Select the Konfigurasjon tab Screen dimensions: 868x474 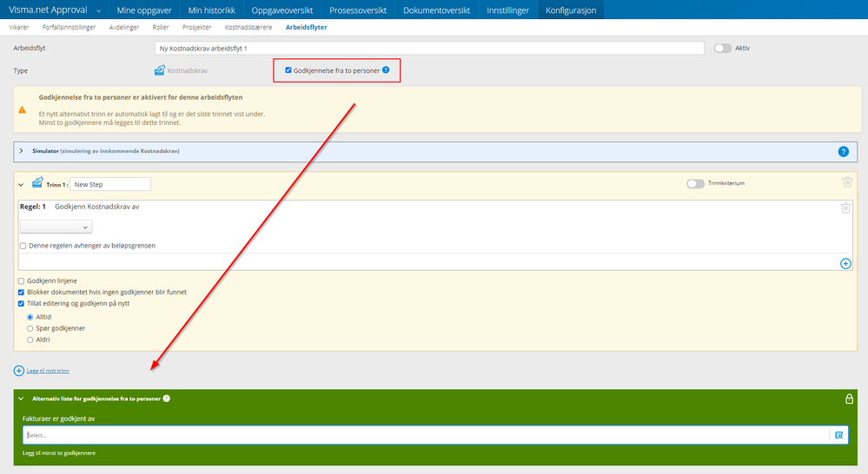[x=571, y=10]
